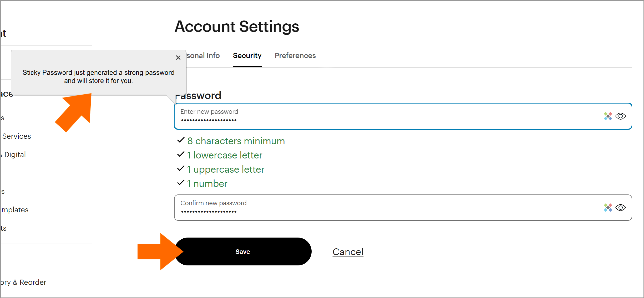Focus the Enter new password field
Viewport: 644px width, 298px height.
tap(403, 116)
